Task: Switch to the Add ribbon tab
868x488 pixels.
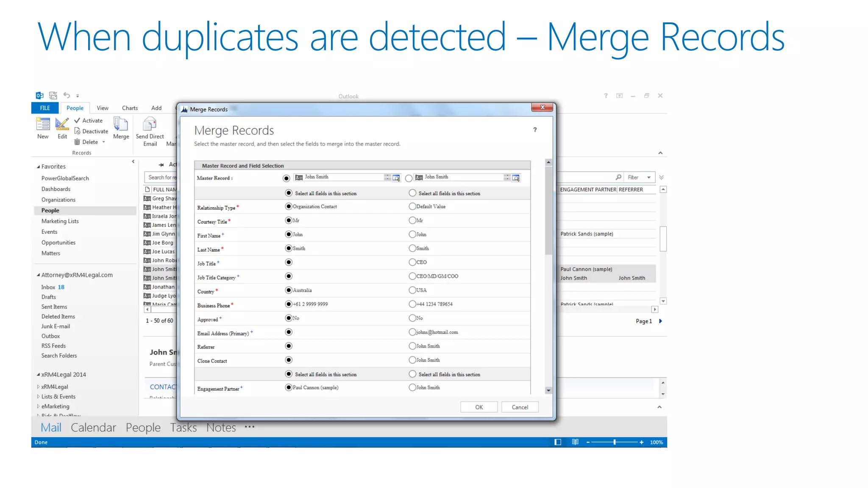Action: tap(156, 108)
